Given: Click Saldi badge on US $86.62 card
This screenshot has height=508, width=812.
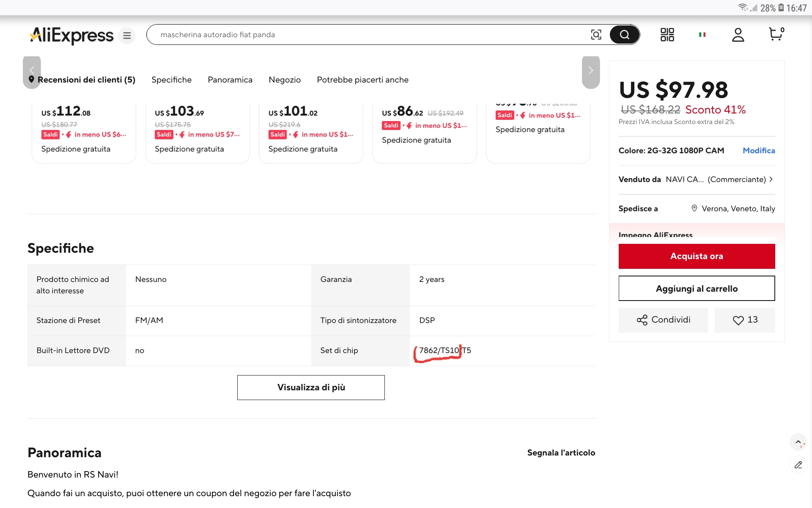Looking at the screenshot, I should (391, 126).
